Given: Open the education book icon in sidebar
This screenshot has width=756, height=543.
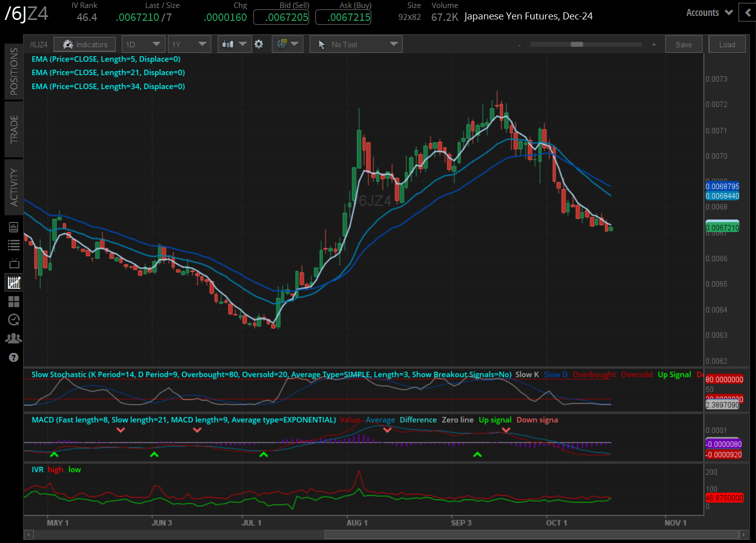Looking at the screenshot, I should click(14, 227).
